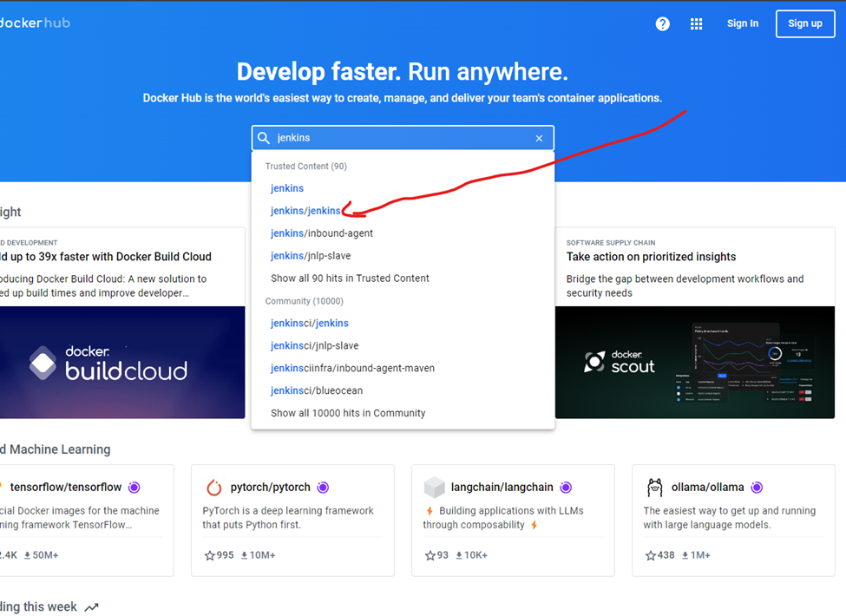Click the search magnifier icon
Image resolution: width=846 pixels, height=616 pixels.
tap(264, 138)
